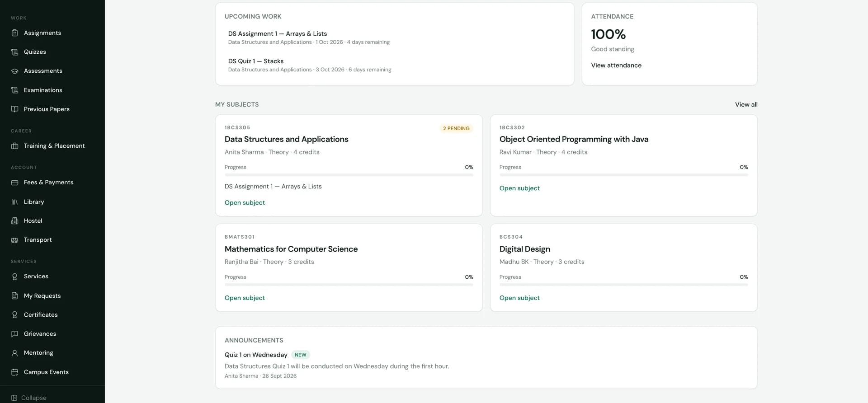Image resolution: width=868 pixels, height=403 pixels.
Task: Collapse the sidebar navigation
Action: click(x=29, y=398)
